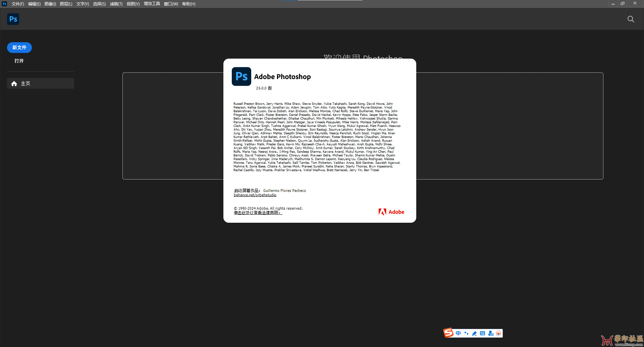Click the handwriting pen icon in IME bar
Image resolution: width=644 pixels, height=347 pixels.
(474, 333)
